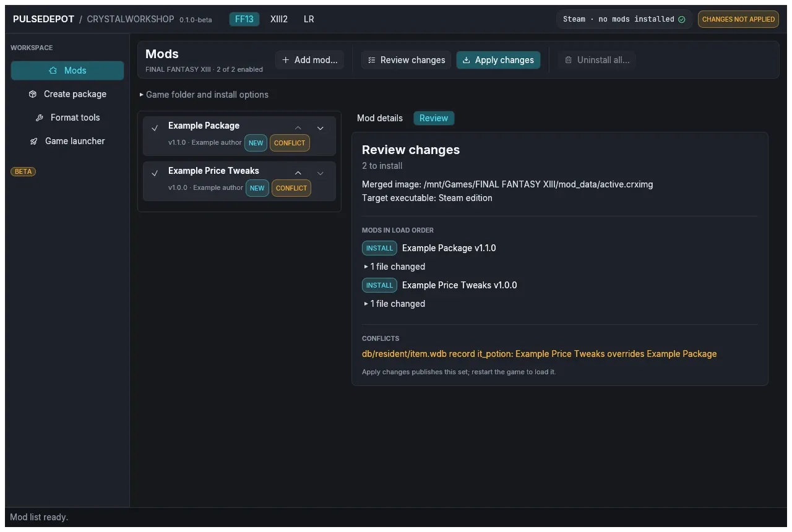This screenshot has height=532, width=792.
Task: Click the CHANGES NOT APPLIED badge
Action: point(738,19)
